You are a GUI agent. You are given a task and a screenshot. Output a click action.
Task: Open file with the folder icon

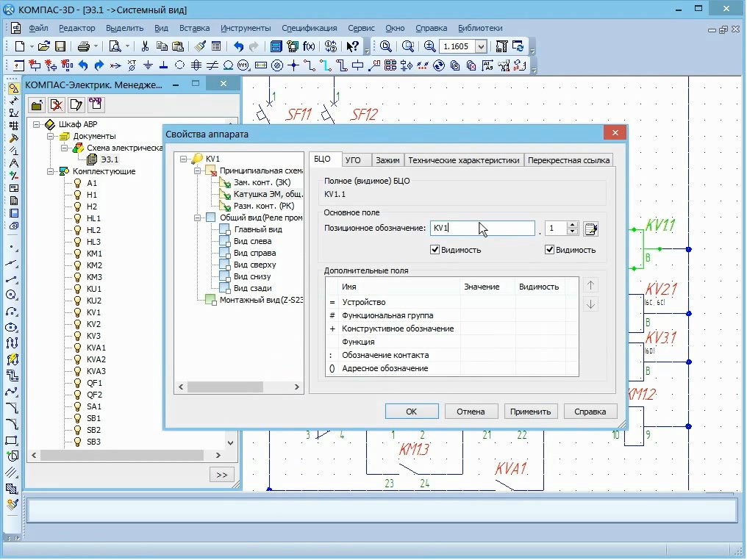point(44,46)
